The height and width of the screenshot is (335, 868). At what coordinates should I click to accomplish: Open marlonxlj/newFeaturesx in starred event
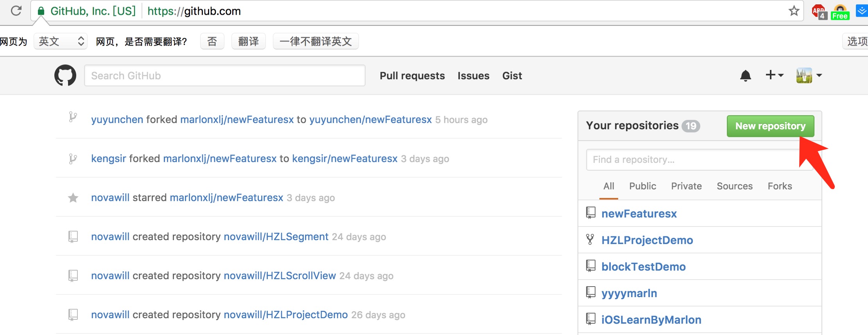(226, 198)
